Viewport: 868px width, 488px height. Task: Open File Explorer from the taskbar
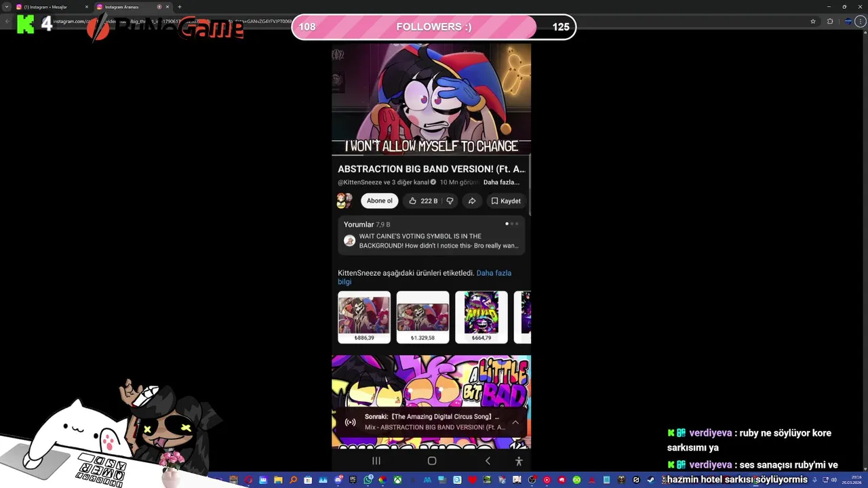pos(278,480)
